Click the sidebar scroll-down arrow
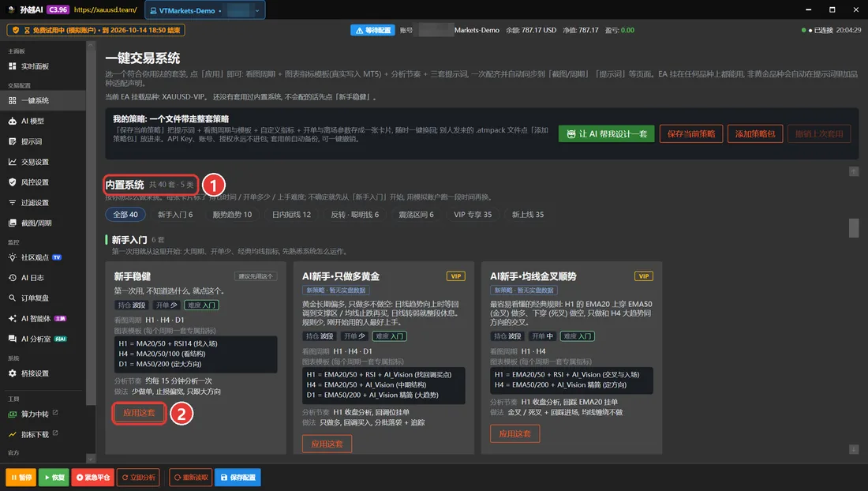This screenshot has height=491, width=868. [90, 459]
